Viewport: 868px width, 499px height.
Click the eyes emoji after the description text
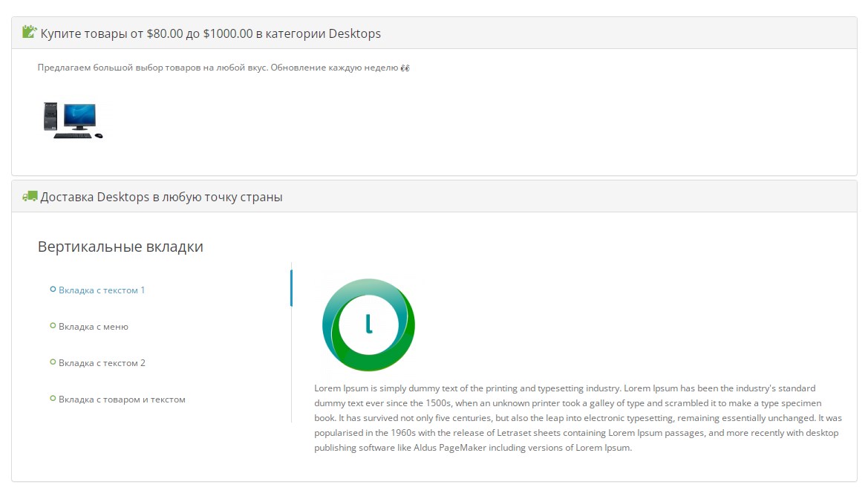[x=405, y=68]
